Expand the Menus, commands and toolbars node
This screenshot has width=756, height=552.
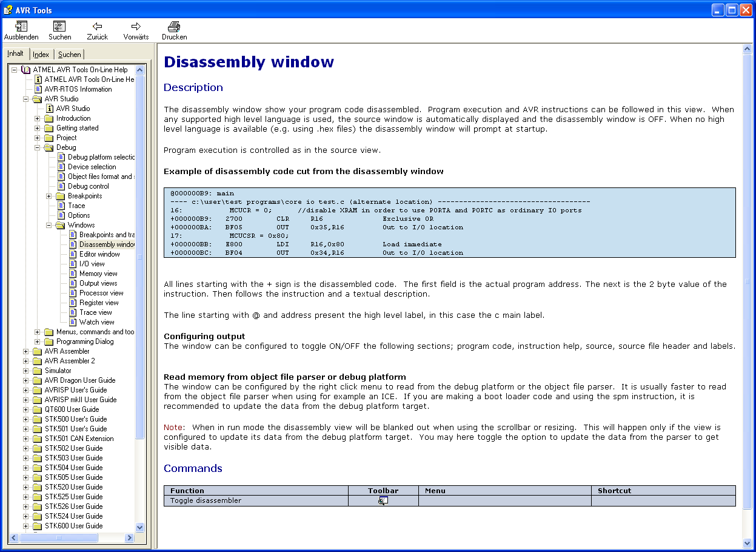pyautogui.click(x=38, y=332)
